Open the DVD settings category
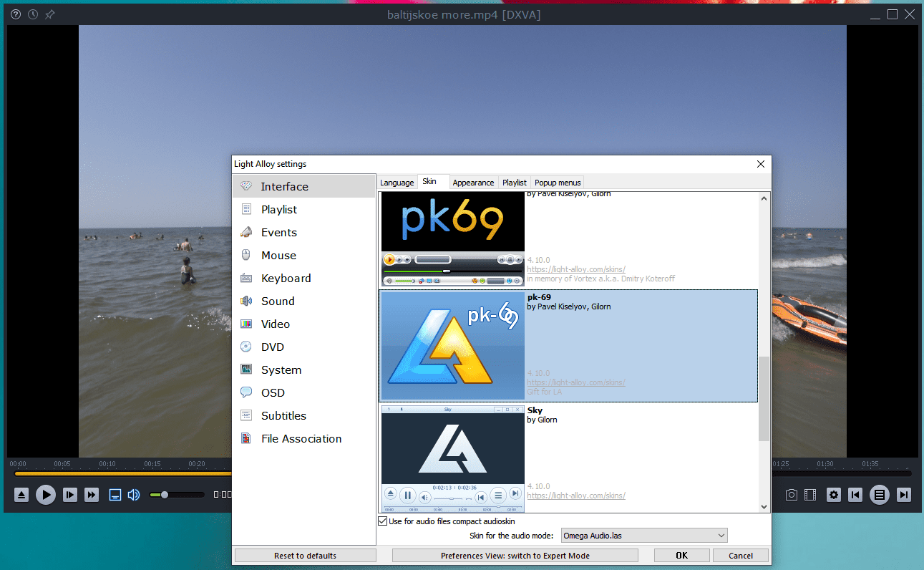 click(x=304, y=347)
